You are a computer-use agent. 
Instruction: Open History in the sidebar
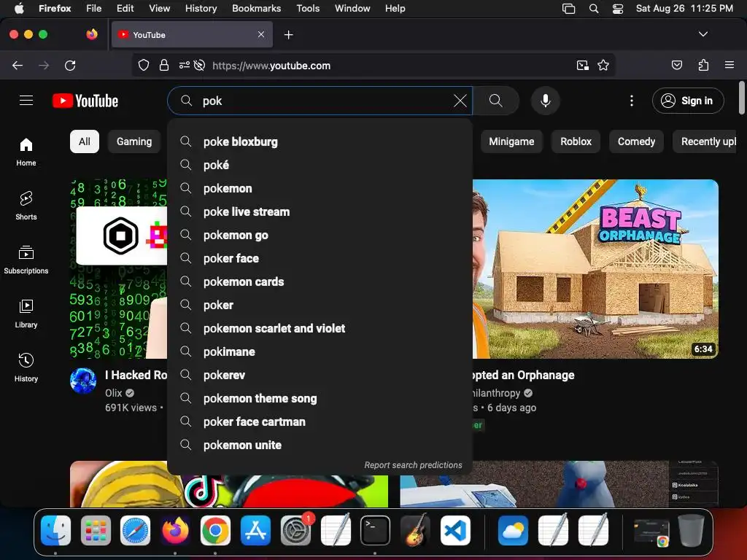click(26, 367)
